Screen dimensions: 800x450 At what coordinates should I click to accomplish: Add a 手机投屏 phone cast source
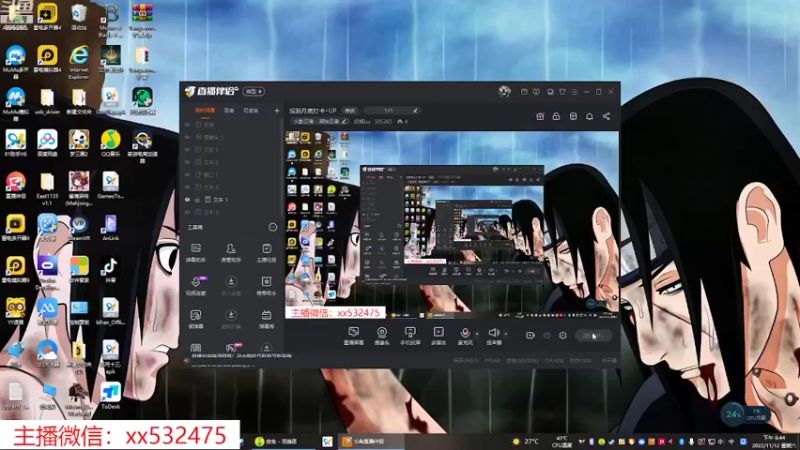pos(410,336)
